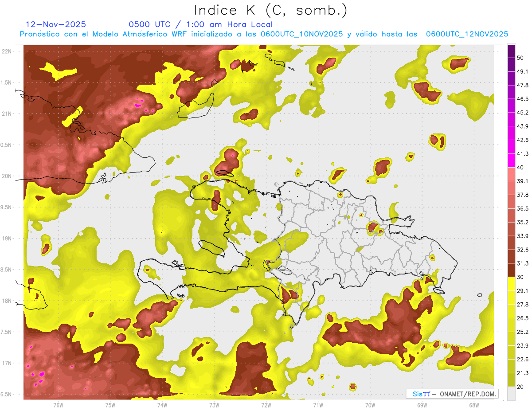Click the initialization time '0600UTC_10NOV2025'
Viewport: 532px width, 411px height.
point(301,34)
